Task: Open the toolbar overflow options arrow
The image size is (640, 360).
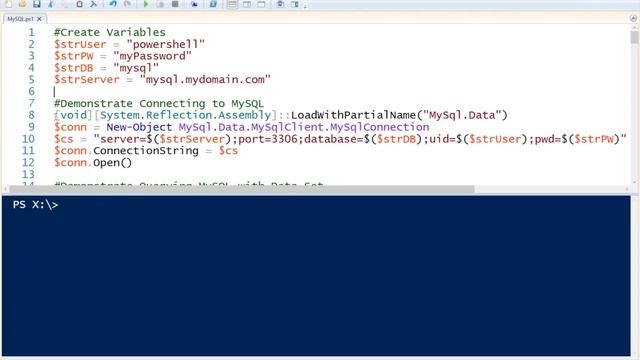Action: [305, 5]
